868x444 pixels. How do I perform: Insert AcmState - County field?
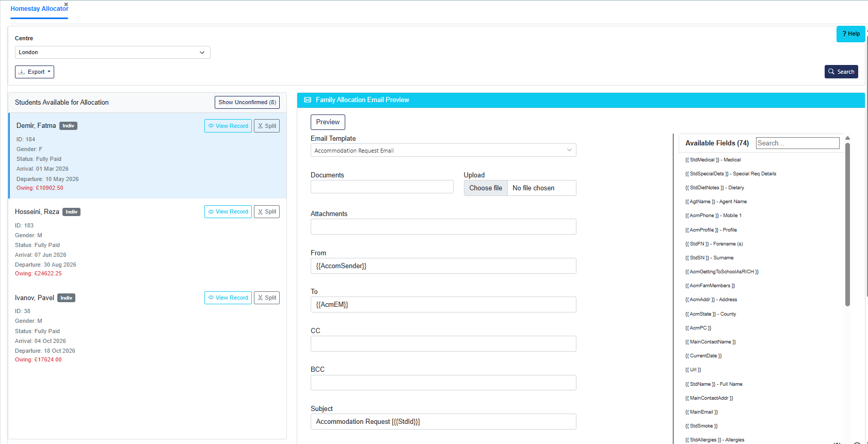point(710,314)
